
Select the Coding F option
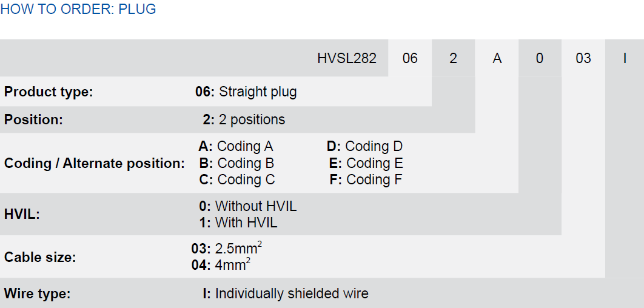click(x=366, y=179)
